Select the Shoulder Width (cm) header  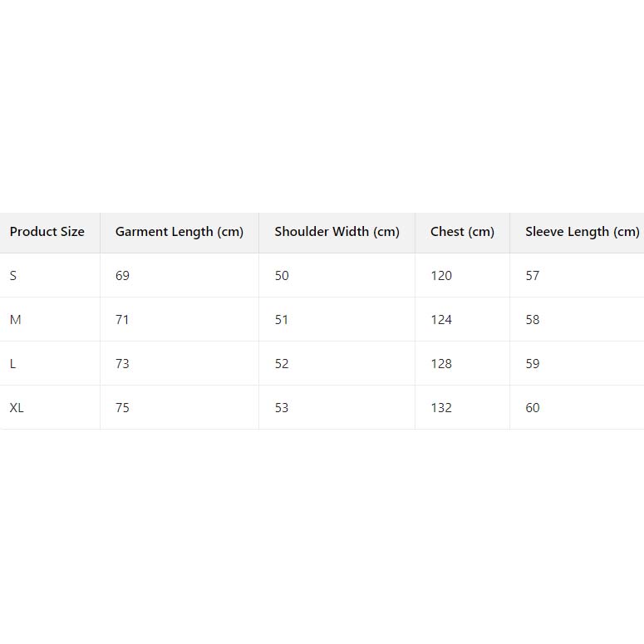pyautogui.click(x=337, y=232)
